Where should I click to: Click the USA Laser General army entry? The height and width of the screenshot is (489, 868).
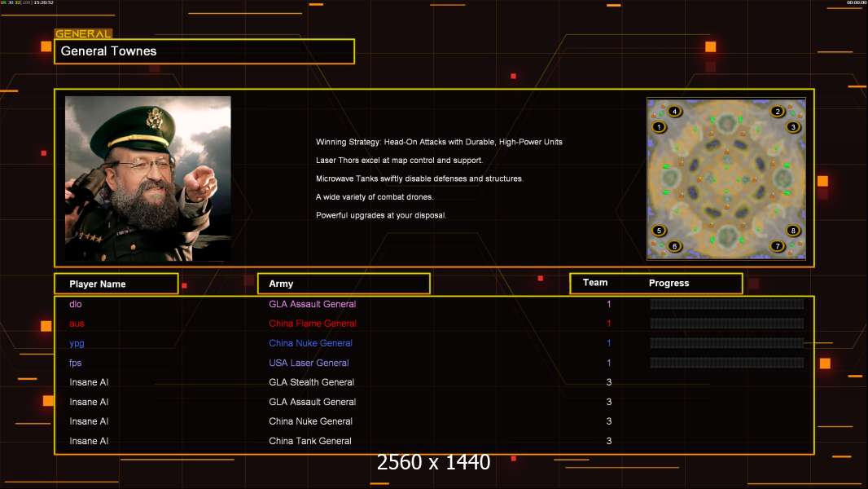(309, 363)
